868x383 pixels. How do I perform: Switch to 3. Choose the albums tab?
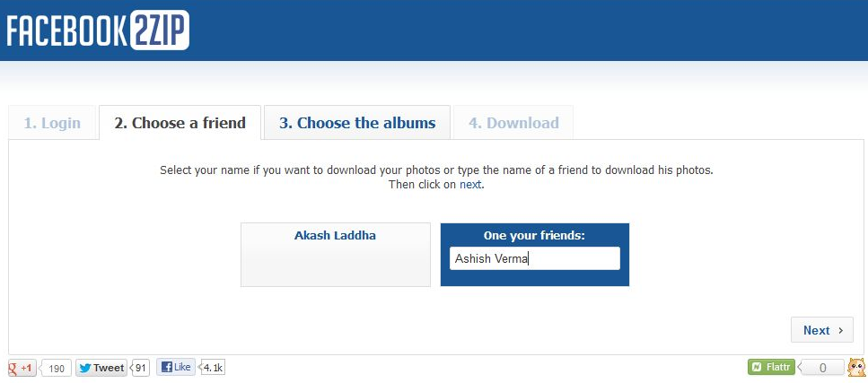point(357,123)
